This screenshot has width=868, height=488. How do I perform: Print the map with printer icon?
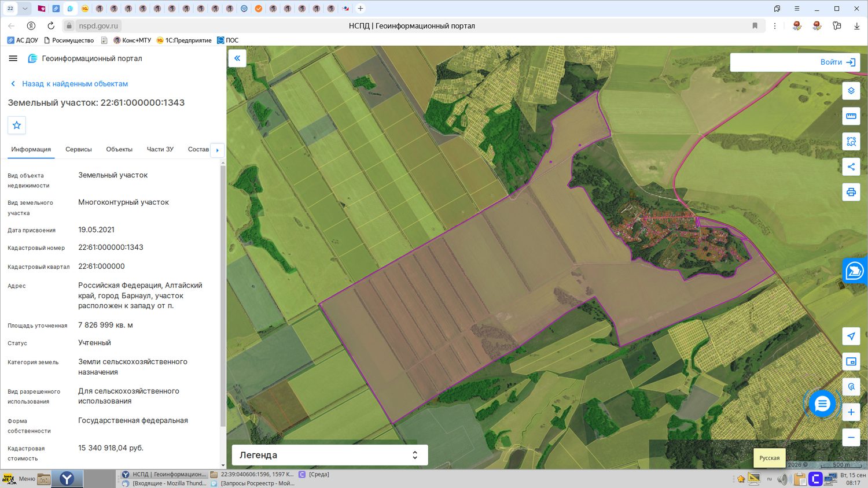(851, 192)
